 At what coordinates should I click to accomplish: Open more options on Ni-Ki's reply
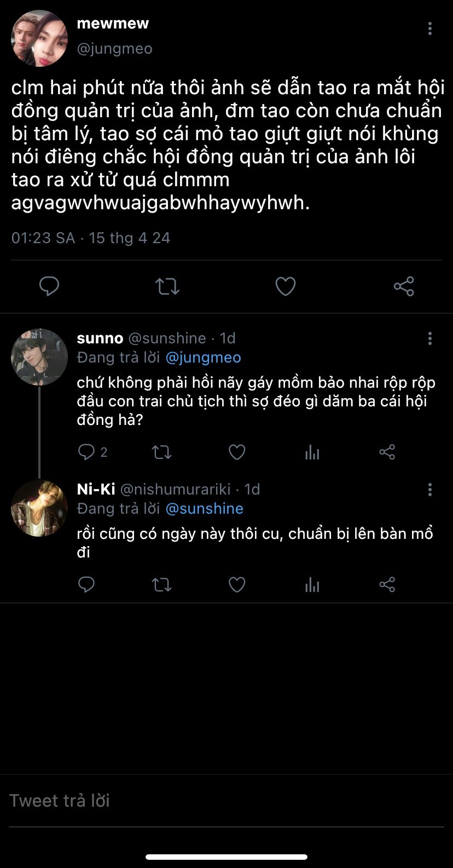point(430,489)
